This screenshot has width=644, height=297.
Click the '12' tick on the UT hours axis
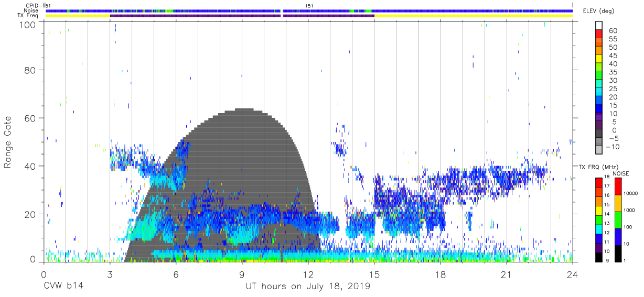[308, 274]
